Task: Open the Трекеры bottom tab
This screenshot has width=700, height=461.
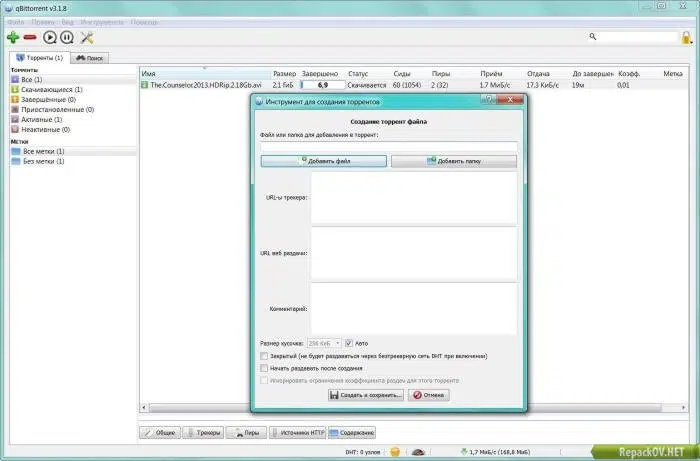Action: click(x=203, y=432)
